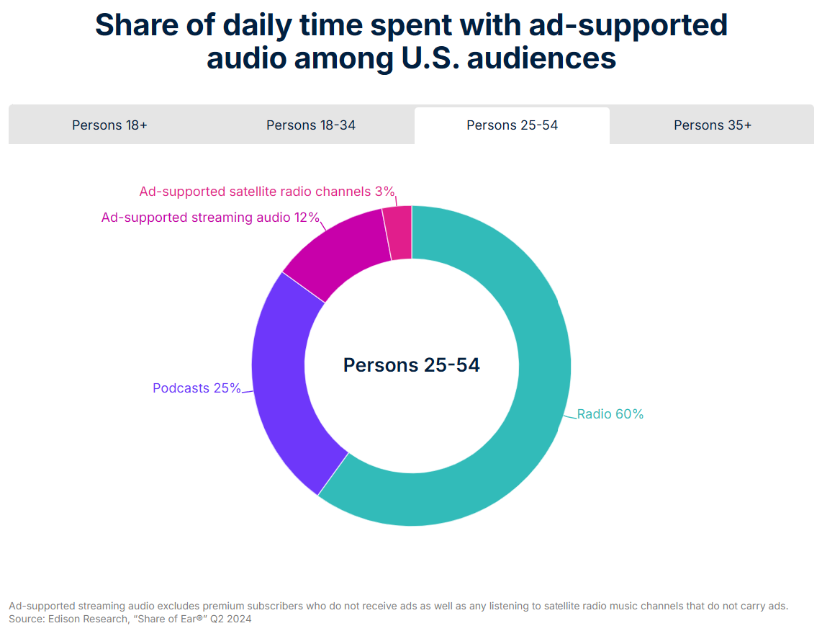Click the center Persons 25-54 text

click(412, 365)
